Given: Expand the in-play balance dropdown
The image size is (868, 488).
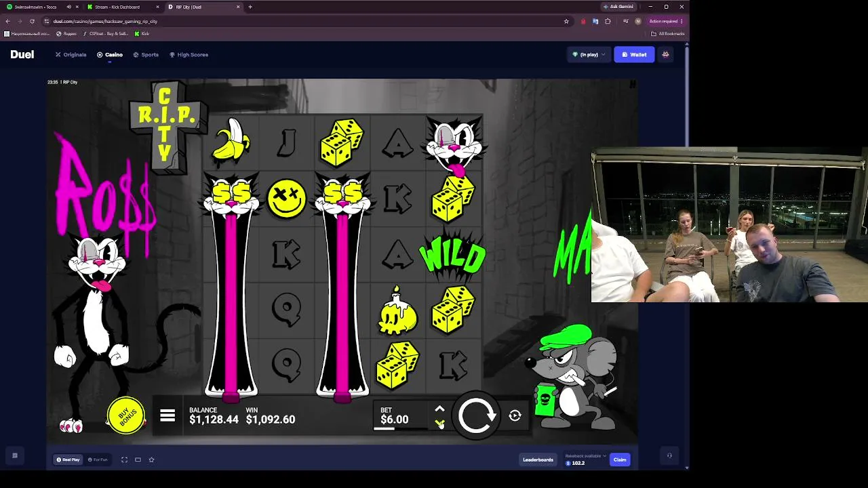Looking at the screenshot, I should [x=589, y=54].
